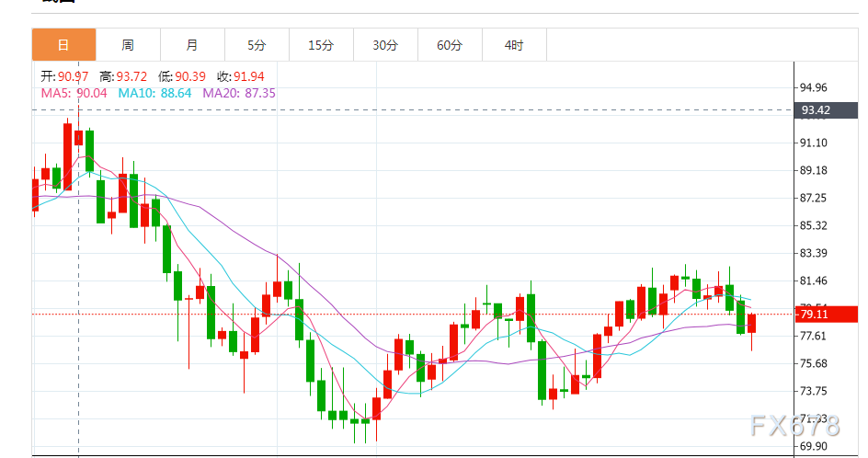868x458 pixels.
Task: Click the MA5: 90.04 indicator label
Action: (74, 93)
